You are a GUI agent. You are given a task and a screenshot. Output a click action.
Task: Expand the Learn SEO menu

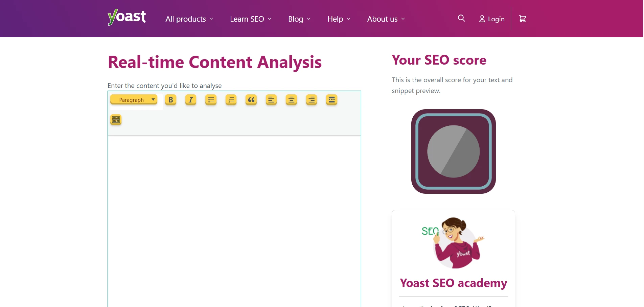click(250, 19)
